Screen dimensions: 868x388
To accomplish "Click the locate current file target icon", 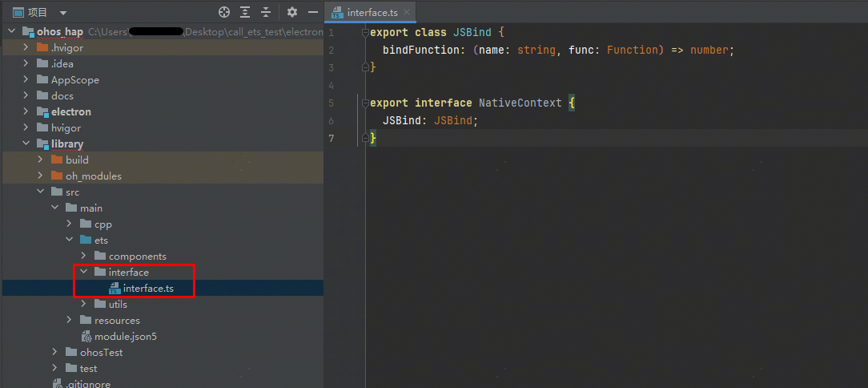I will pos(223,12).
